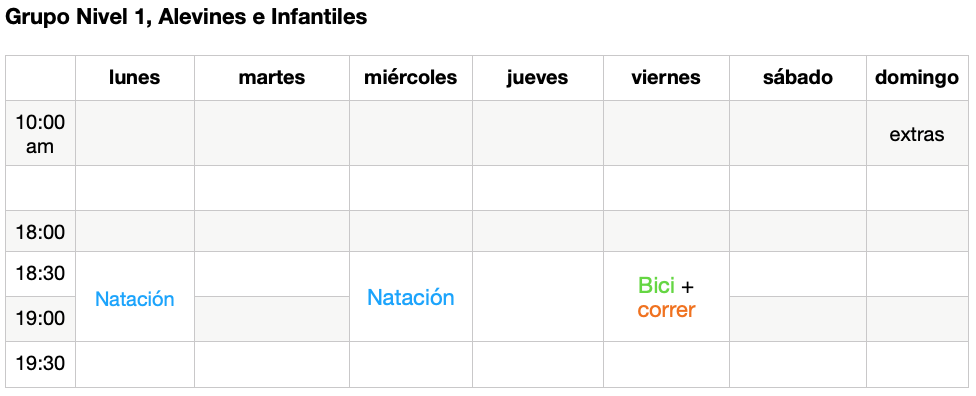Screen dimensions: 976x396
Task: Select the lunes column header
Action: click(134, 77)
